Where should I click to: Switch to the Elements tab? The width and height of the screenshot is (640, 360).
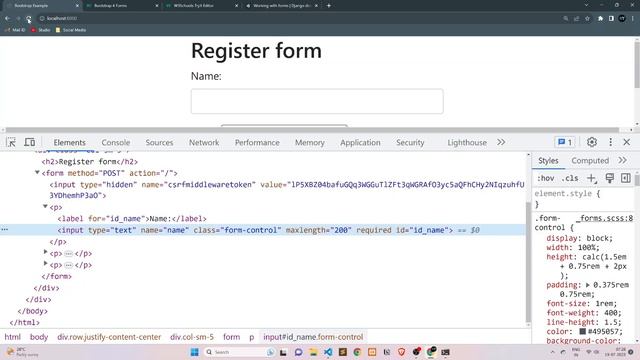point(69,142)
